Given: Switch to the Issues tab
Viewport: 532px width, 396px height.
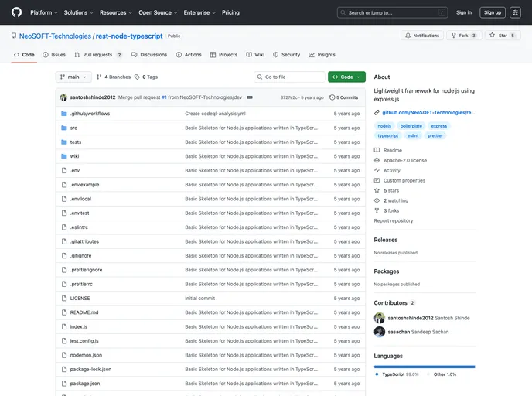Looking at the screenshot, I should 54,55.
